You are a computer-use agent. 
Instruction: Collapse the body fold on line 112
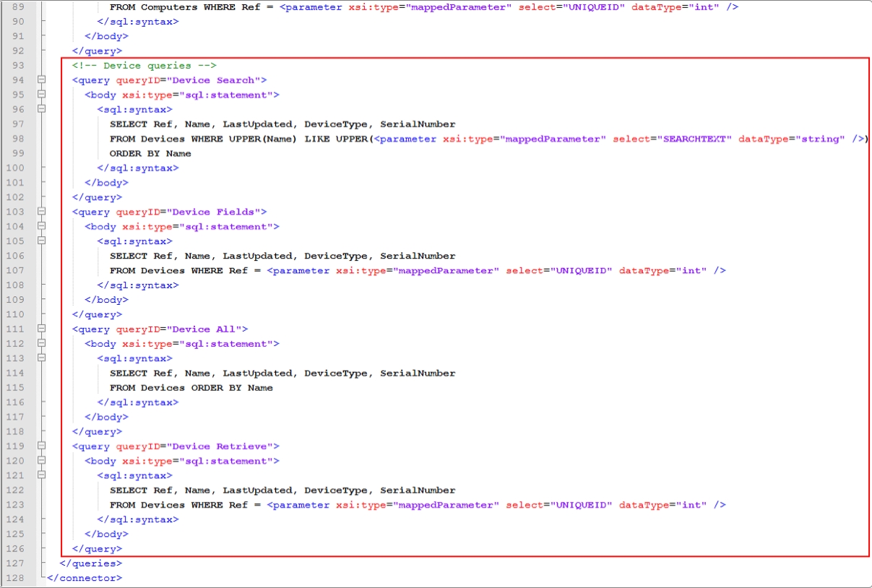42,344
